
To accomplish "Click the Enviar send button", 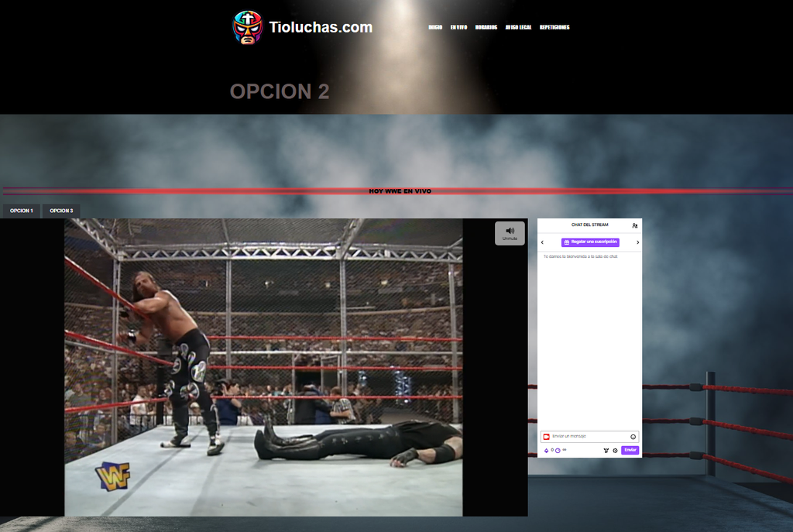I will point(630,450).
